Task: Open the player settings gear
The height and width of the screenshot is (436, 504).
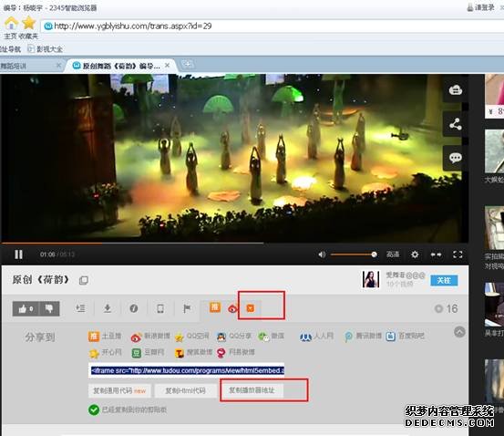Action: pyautogui.click(x=415, y=254)
